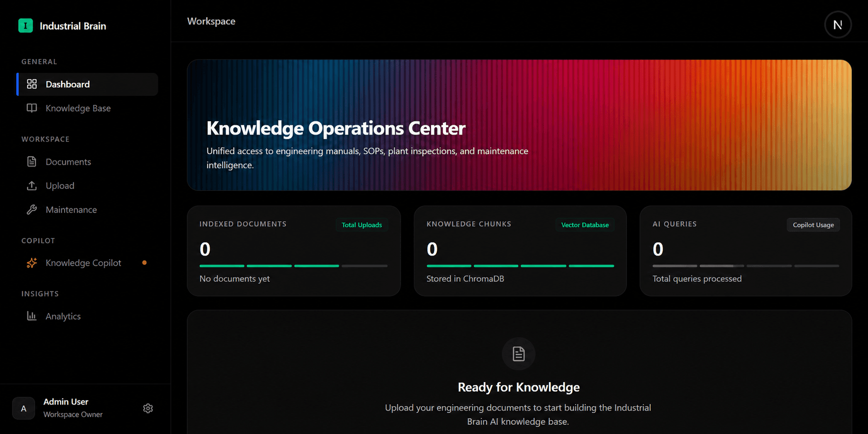Click the orange dot beside Knowledge Copilot

click(x=144, y=263)
